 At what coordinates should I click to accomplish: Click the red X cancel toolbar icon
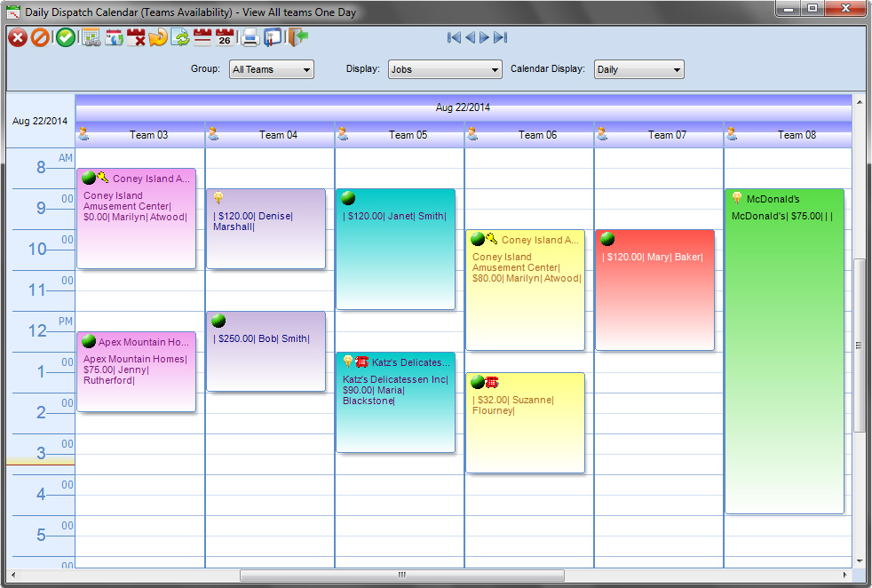(18, 38)
